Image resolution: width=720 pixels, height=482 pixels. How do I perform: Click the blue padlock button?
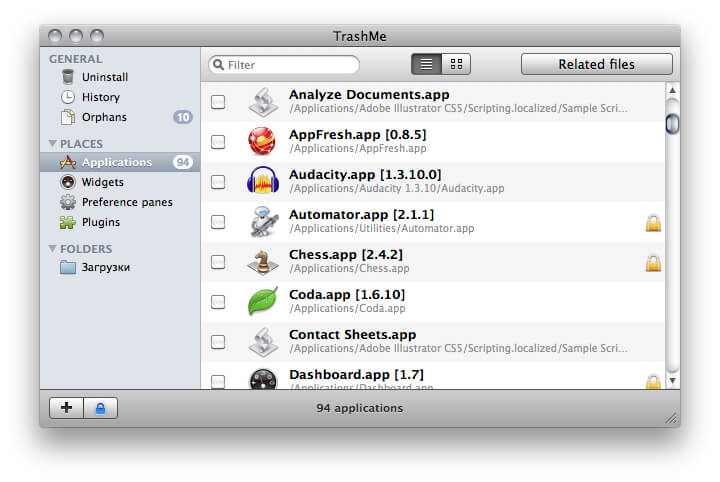101,408
